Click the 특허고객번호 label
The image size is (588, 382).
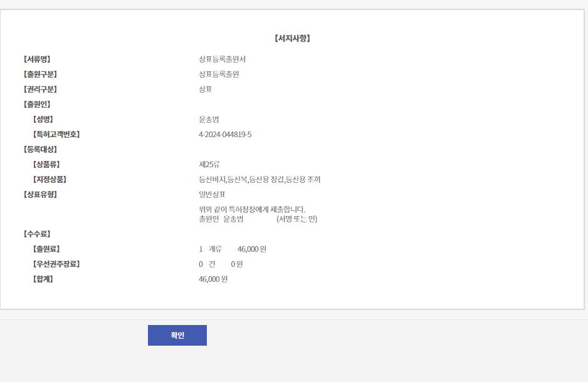(56, 134)
